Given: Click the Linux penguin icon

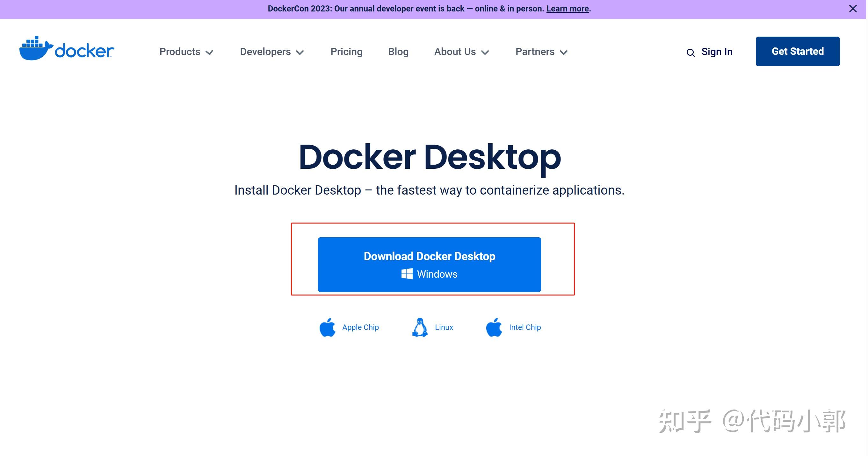Looking at the screenshot, I should point(420,327).
